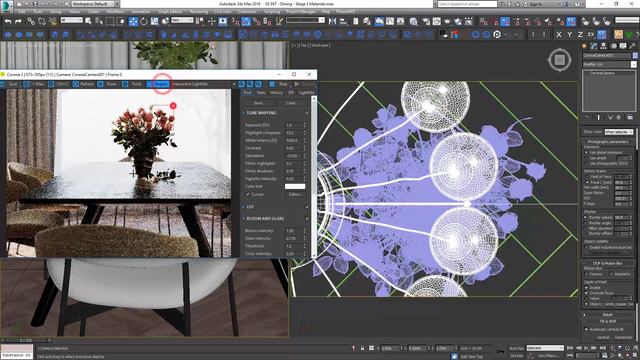Open the Project Manager menu
The image size is (640, 360).
click(300, 12)
